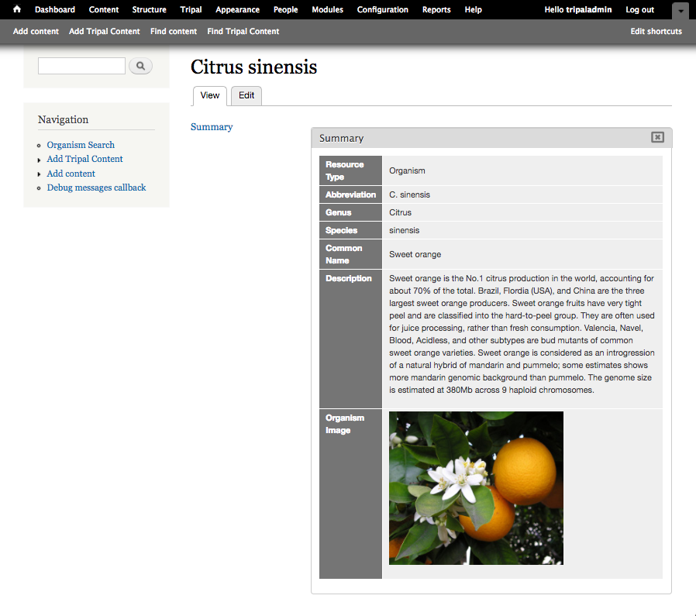Click the search magnifier button

click(140, 66)
